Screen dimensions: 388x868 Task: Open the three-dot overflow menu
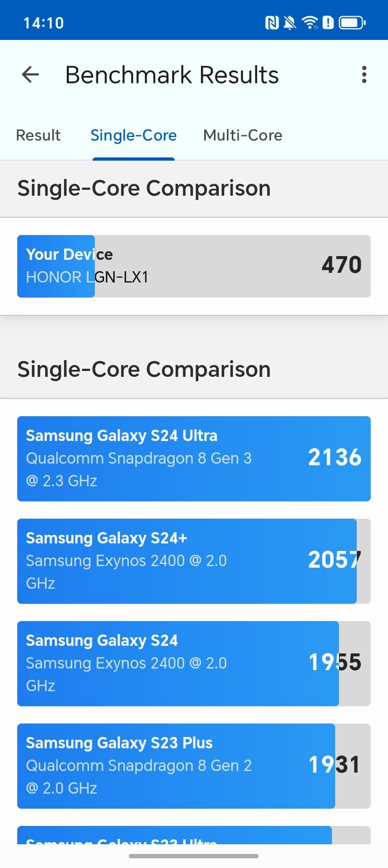click(364, 75)
